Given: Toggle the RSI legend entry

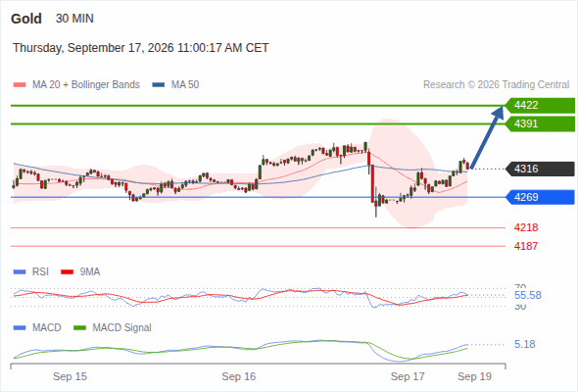Looking at the screenshot, I should [x=31, y=271].
